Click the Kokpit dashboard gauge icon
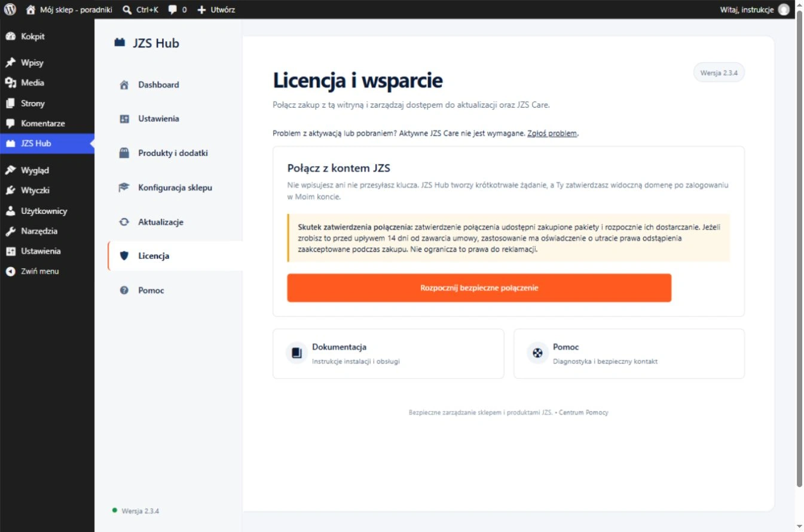This screenshot has height=532, width=804. click(x=10, y=36)
